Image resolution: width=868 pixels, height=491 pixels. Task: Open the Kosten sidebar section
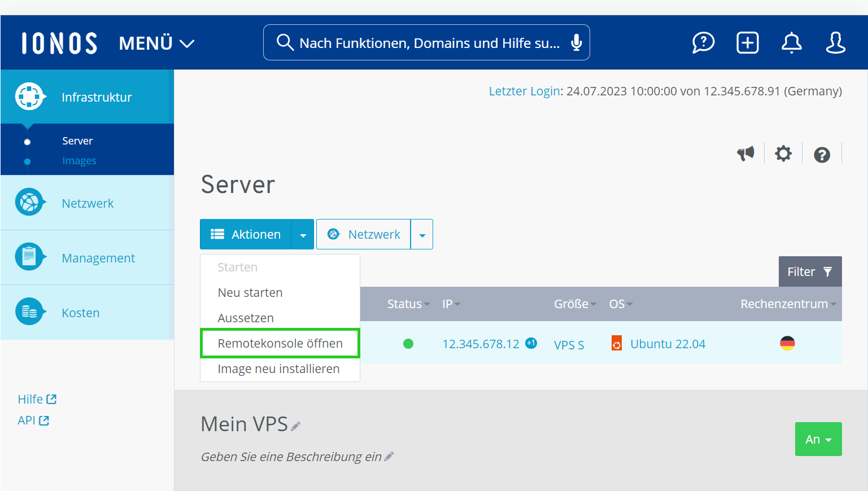point(87,312)
